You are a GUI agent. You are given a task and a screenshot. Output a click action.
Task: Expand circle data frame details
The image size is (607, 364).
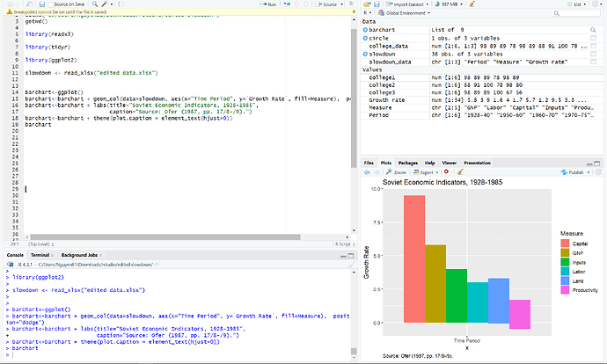pos(365,38)
